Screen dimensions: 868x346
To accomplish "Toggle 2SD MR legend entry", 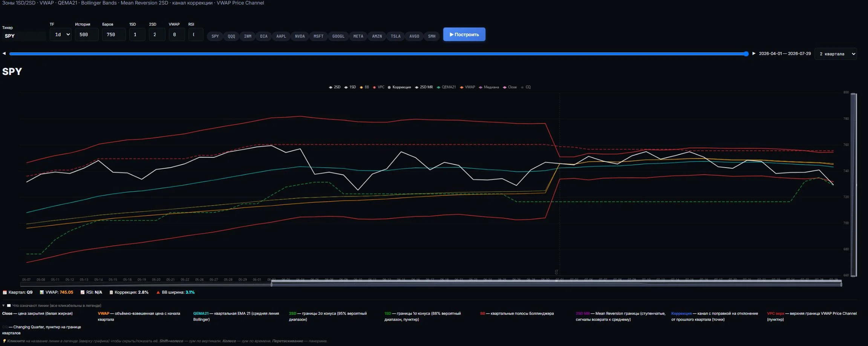I will tap(424, 87).
